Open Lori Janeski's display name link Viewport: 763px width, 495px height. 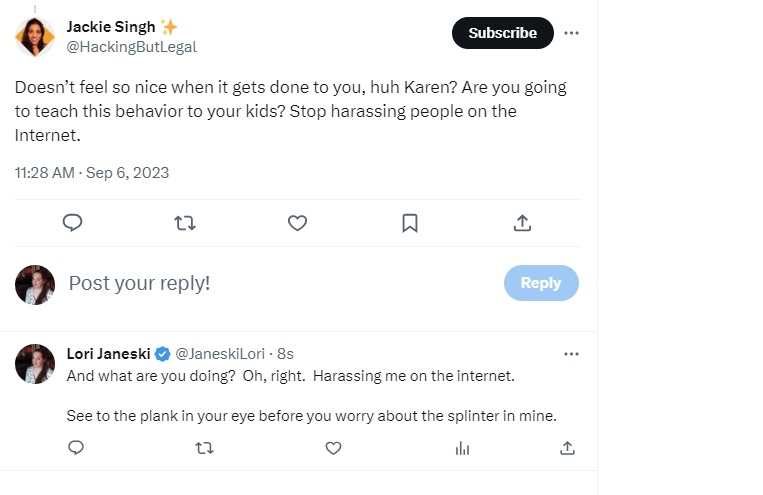106,354
